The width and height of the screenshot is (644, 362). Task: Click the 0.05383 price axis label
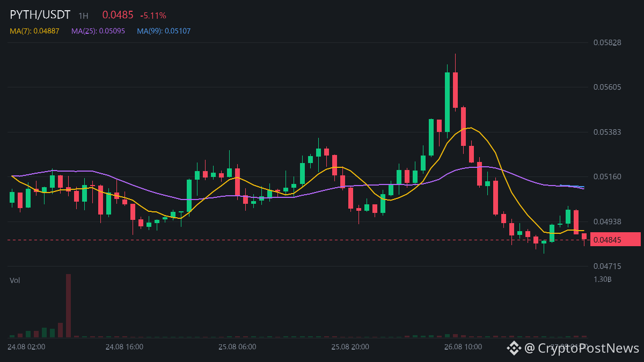607,131
